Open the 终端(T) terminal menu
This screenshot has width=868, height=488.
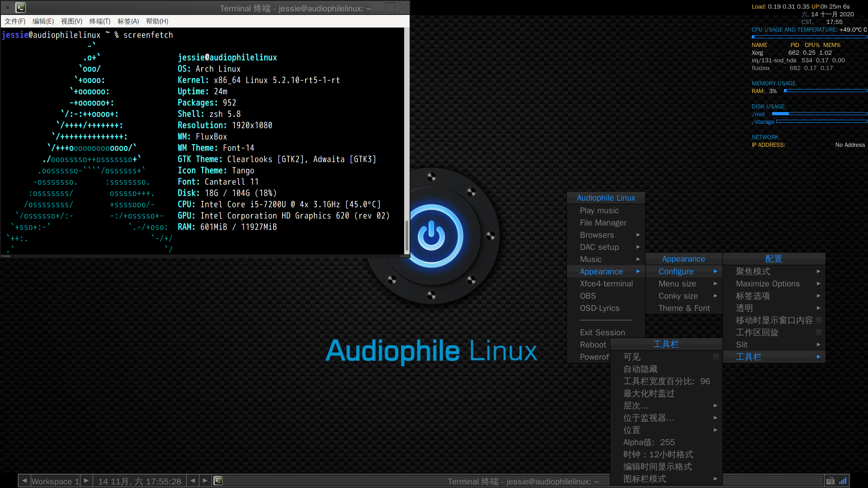tap(100, 21)
